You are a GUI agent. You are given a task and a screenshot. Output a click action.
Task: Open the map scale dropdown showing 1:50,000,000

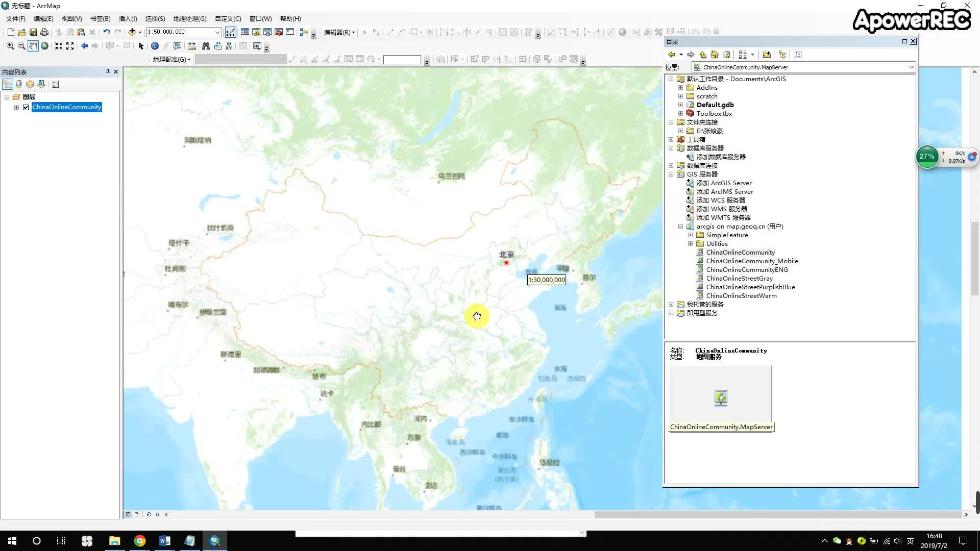[217, 32]
